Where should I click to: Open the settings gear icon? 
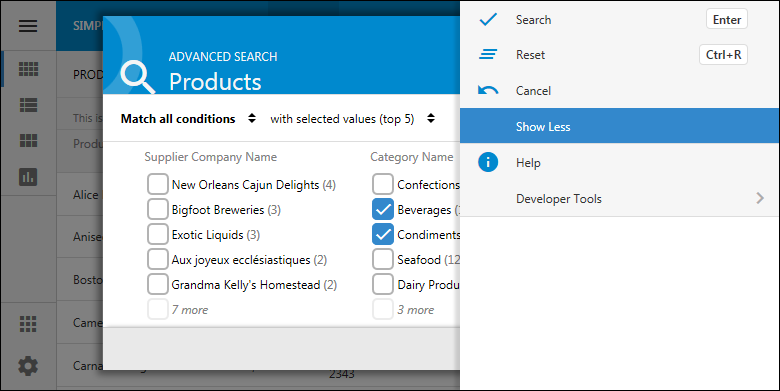click(x=28, y=366)
